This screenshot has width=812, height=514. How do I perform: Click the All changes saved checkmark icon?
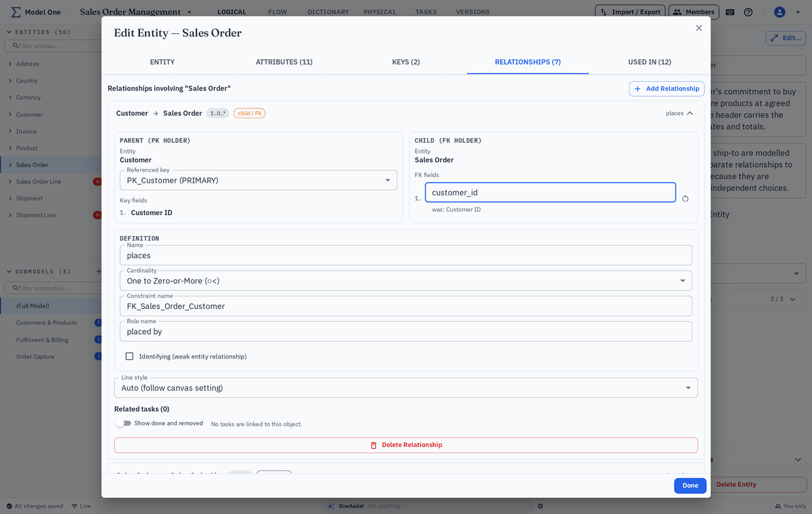[9, 506]
